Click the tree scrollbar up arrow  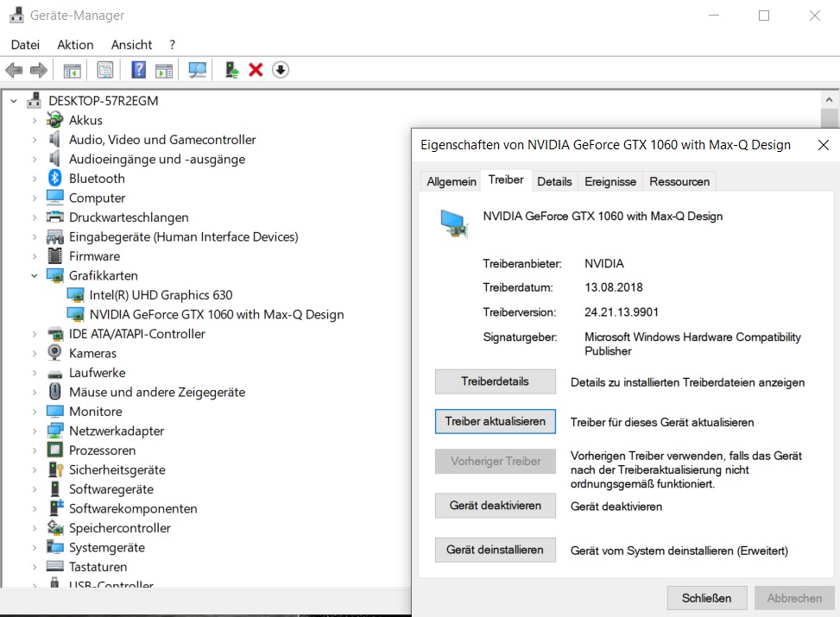[x=829, y=100]
